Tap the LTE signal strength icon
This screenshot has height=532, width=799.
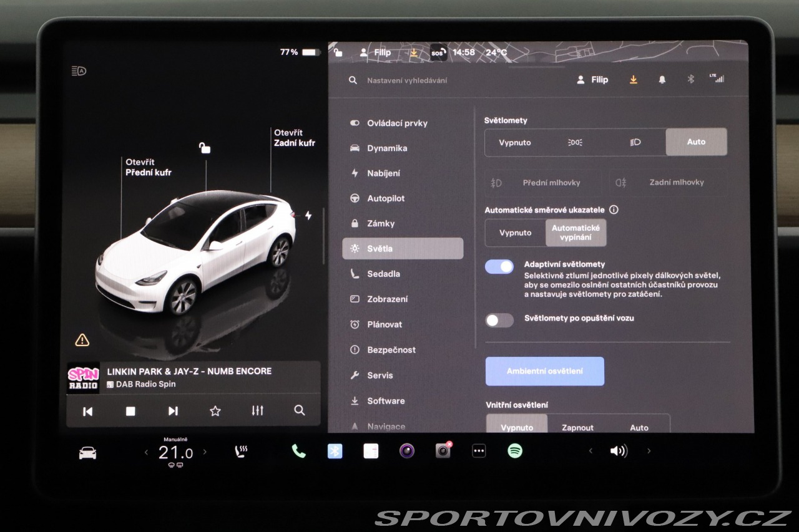tap(717, 78)
